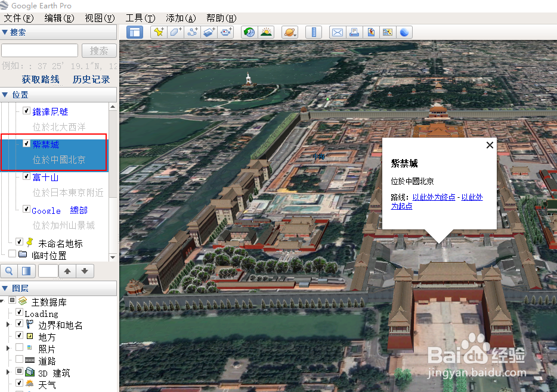Select the 富士山 place entry
Image resolution: width=557 pixels, height=392 pixels.
[45, 177]
